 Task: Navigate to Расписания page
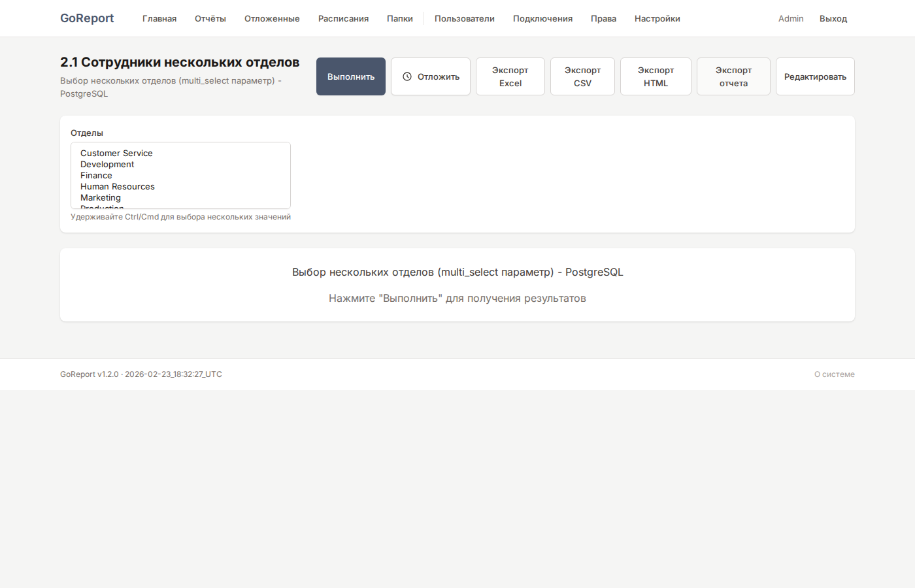click(343, 19)
